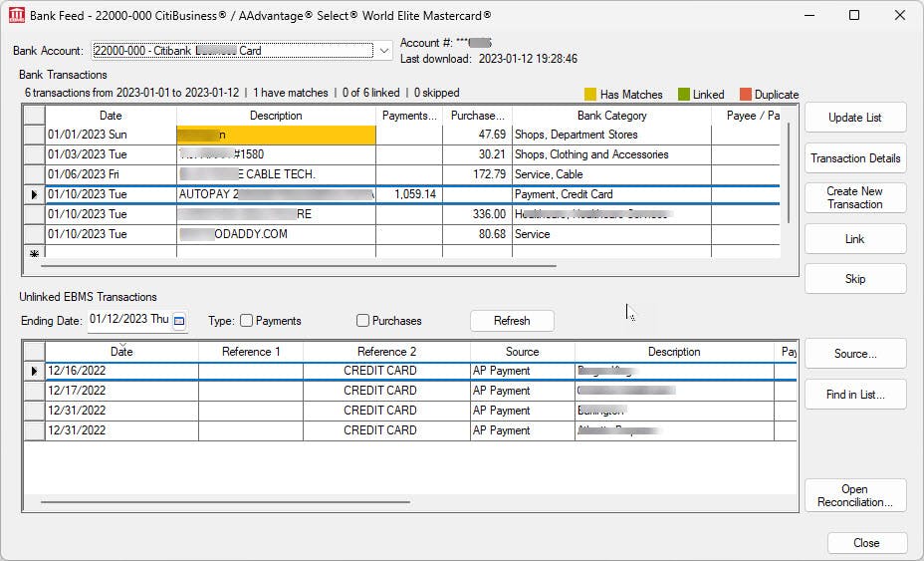This screenshot has width=924, height=561.
Task: Skip the selected bank transaction
Action: (x=854, y=279)
